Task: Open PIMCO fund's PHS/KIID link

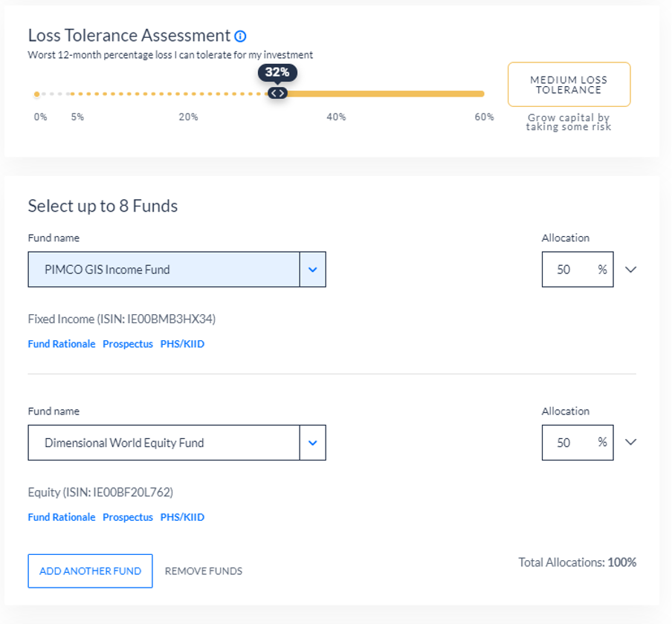Action: pos(182,344)
